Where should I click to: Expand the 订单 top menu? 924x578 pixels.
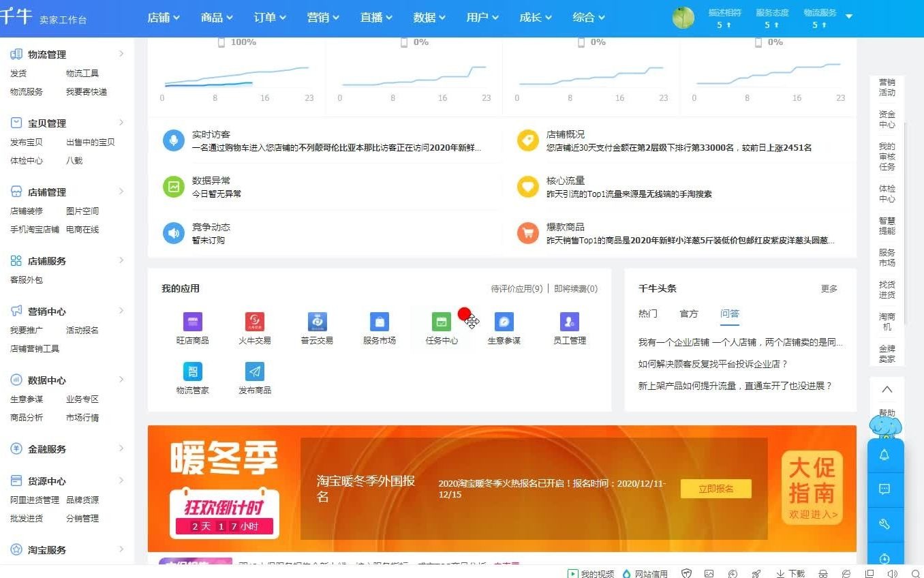coord(270,18)
